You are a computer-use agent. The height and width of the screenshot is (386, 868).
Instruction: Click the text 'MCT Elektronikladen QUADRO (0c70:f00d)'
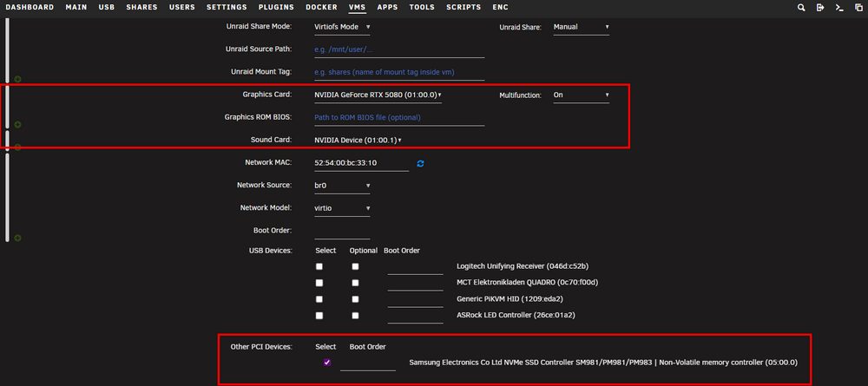click(528, 283)
